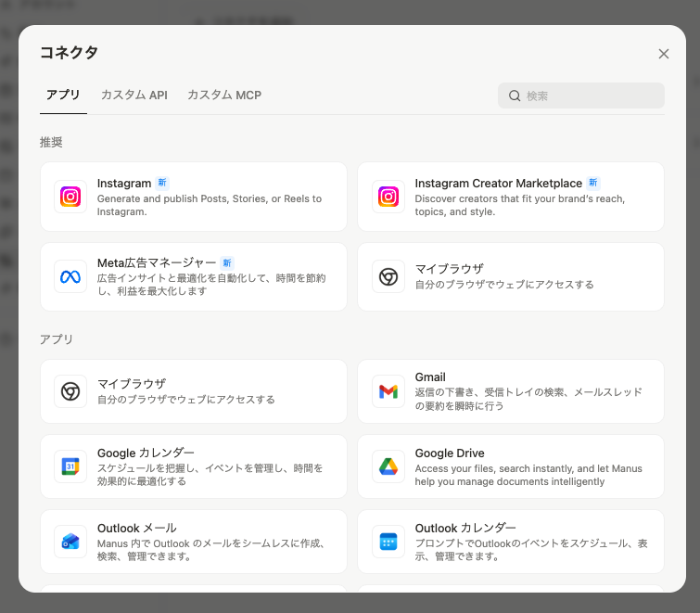The height and width of the screenshot is (613, 700).
Task: Select マイブラウザ title in アプリ section
Action: 132,384
